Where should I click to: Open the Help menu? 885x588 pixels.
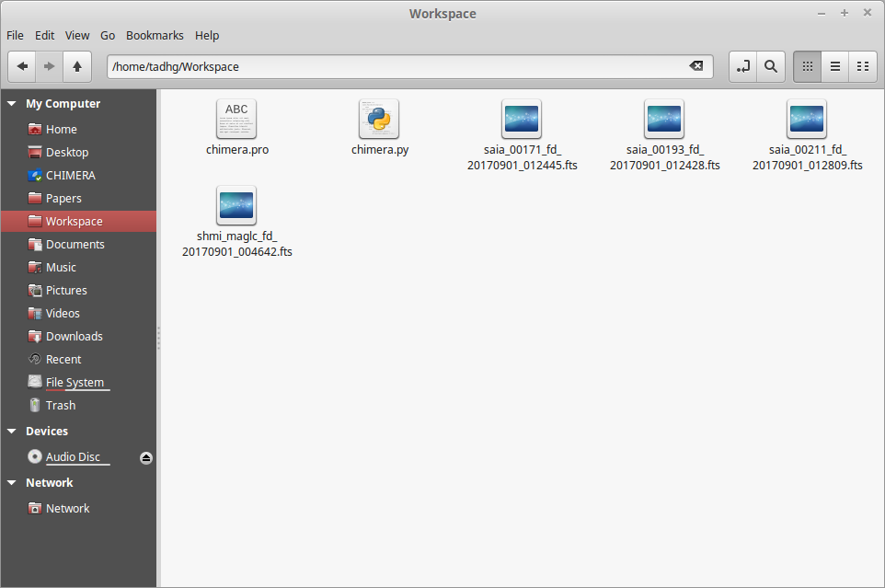(207, 36)
